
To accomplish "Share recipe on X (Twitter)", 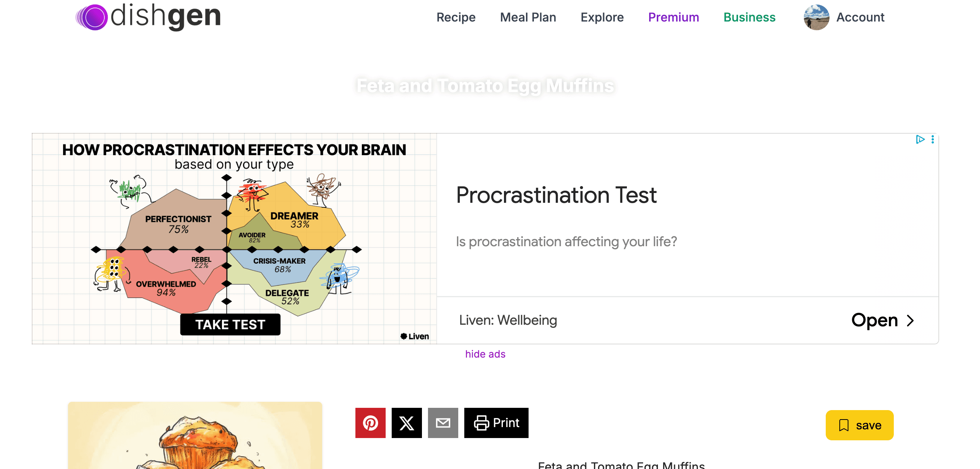I will tap(406, 423).
